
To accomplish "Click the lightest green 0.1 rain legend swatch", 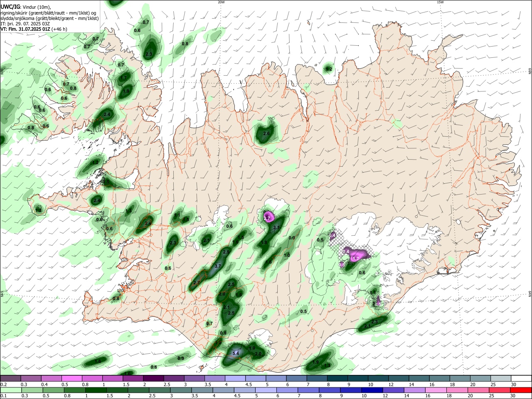I will tap(10, 390).
